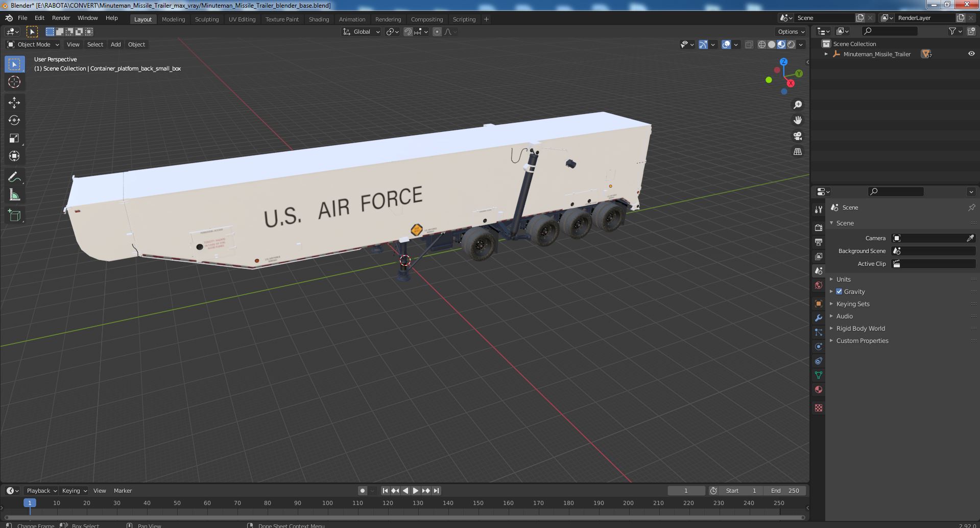Activate the Cursor tool
Viewport: 980px width, 528px height.
(x=14, y=82)
